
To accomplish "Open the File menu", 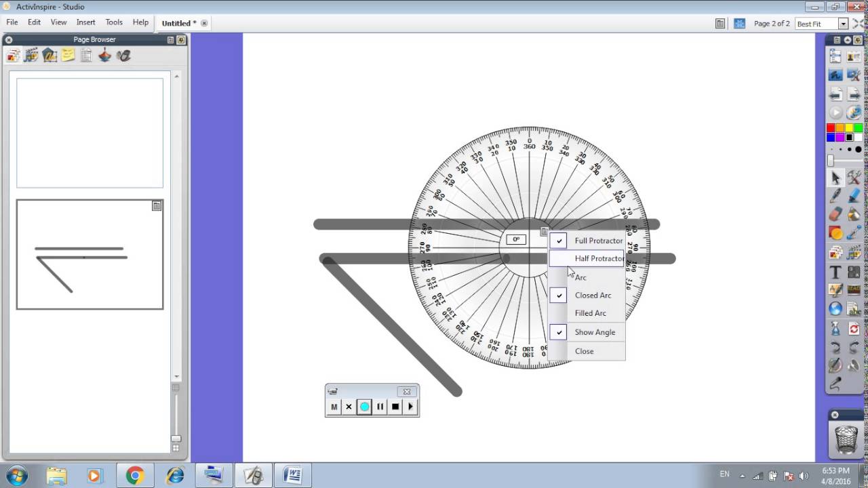I will (x=12, y=22).
